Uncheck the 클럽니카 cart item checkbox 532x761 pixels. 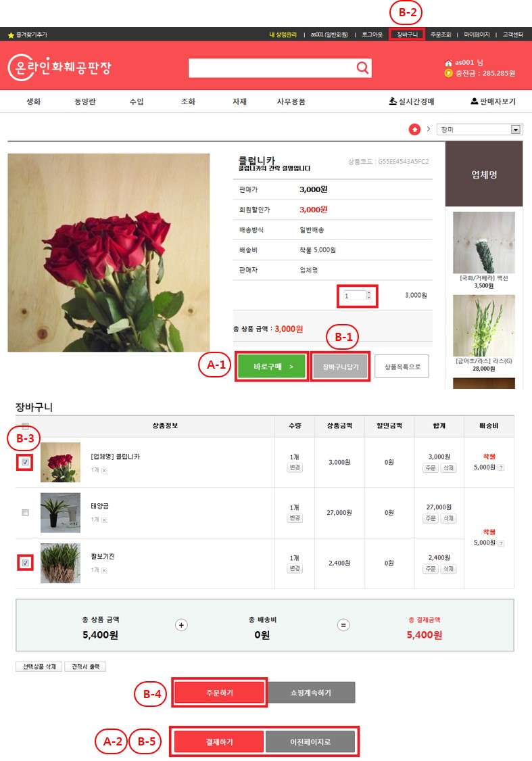coord(25,462)
